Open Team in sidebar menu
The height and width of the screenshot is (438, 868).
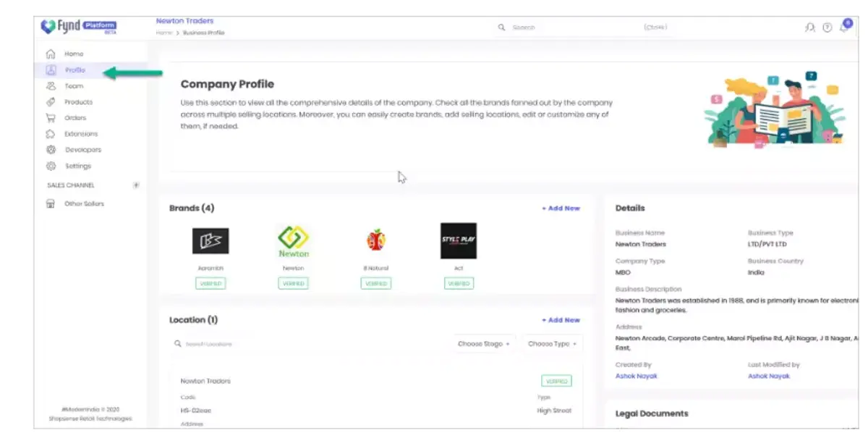click(x=74, y=86)
